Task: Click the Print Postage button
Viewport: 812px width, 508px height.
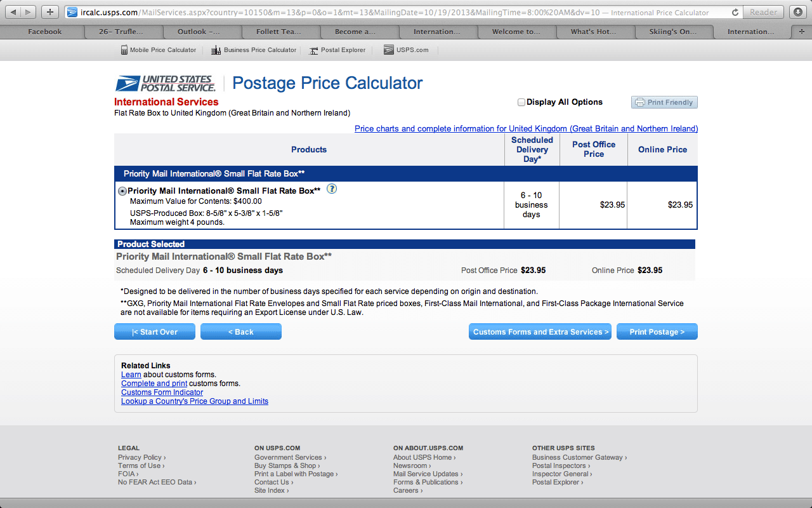Action: coord(657,331)
